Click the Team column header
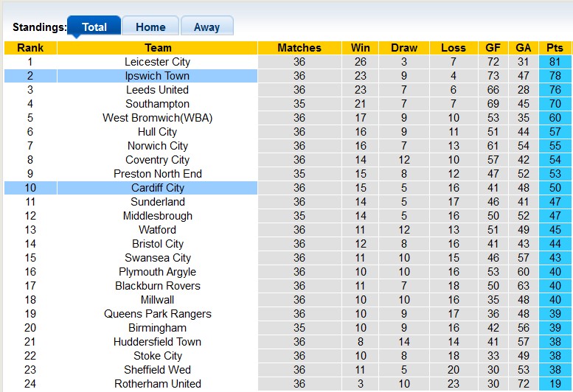The height and width of the screenshot is (392, 573). pos(157,48)
